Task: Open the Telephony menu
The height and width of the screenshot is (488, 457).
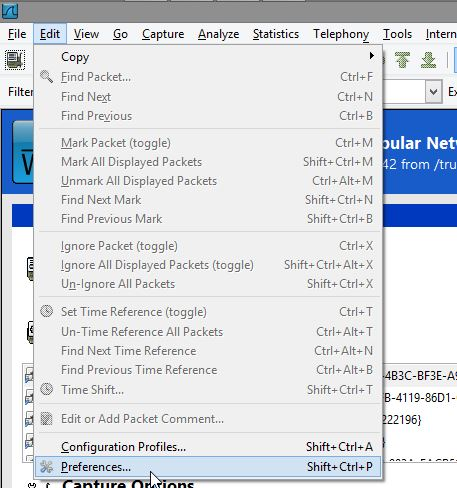Action: tap(341, 34)
